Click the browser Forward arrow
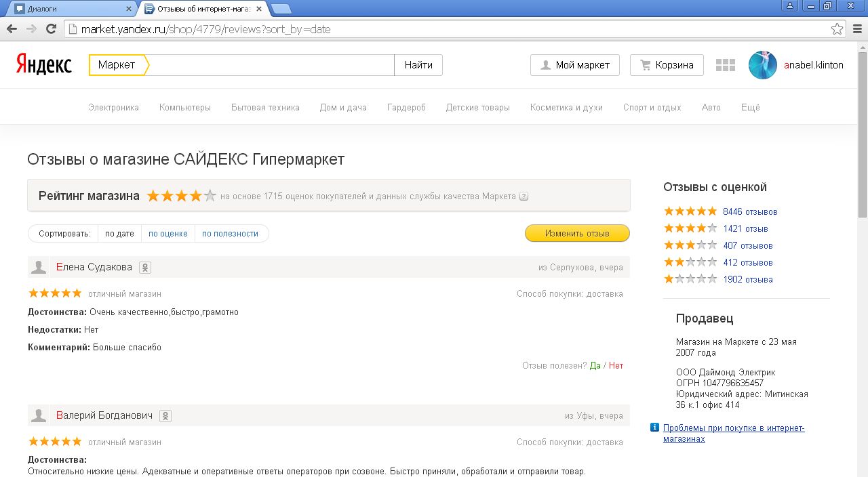 (31, 29)
